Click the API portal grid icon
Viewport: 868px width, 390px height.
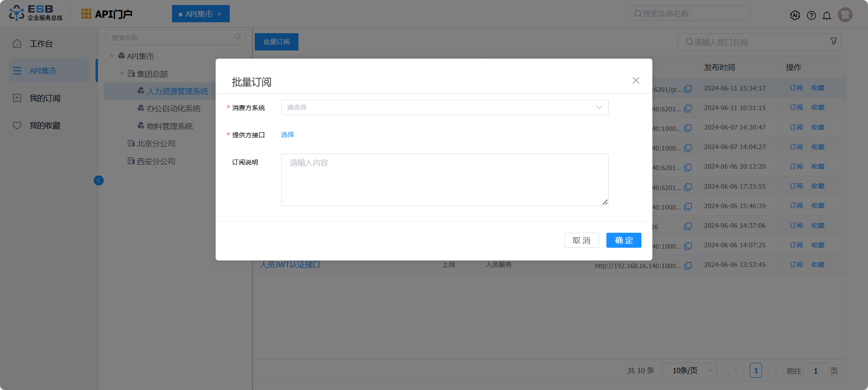point(86,14)
